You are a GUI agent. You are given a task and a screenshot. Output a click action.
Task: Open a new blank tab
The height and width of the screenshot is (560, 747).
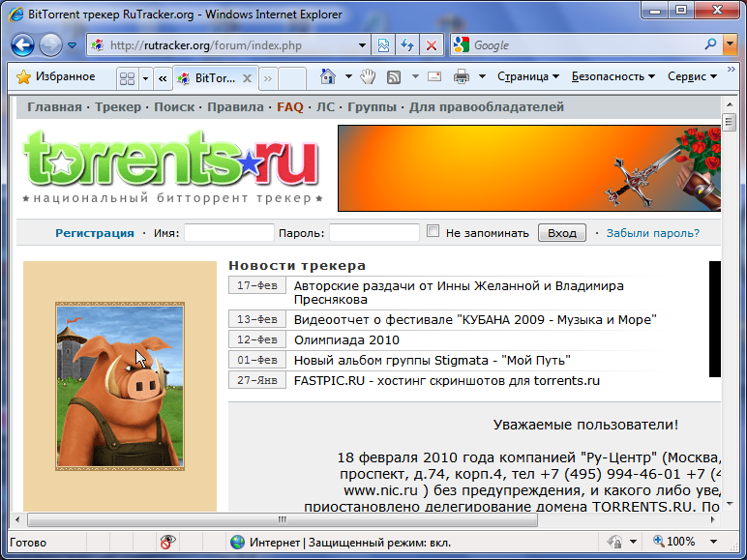(x=291, y=78)
